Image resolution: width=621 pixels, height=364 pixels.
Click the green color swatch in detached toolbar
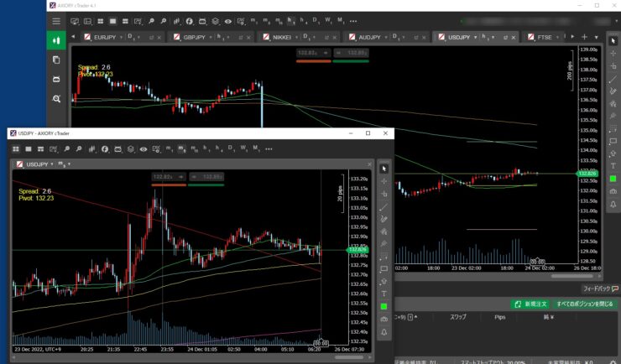point(384,306)
